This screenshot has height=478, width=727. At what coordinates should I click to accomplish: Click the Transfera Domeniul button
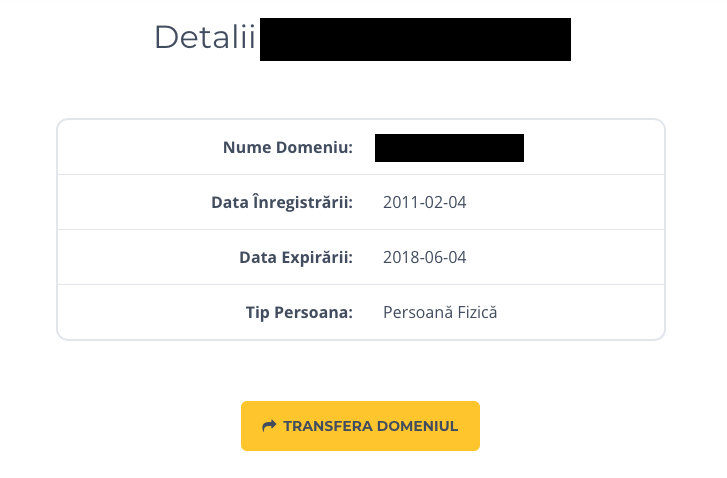360,426
